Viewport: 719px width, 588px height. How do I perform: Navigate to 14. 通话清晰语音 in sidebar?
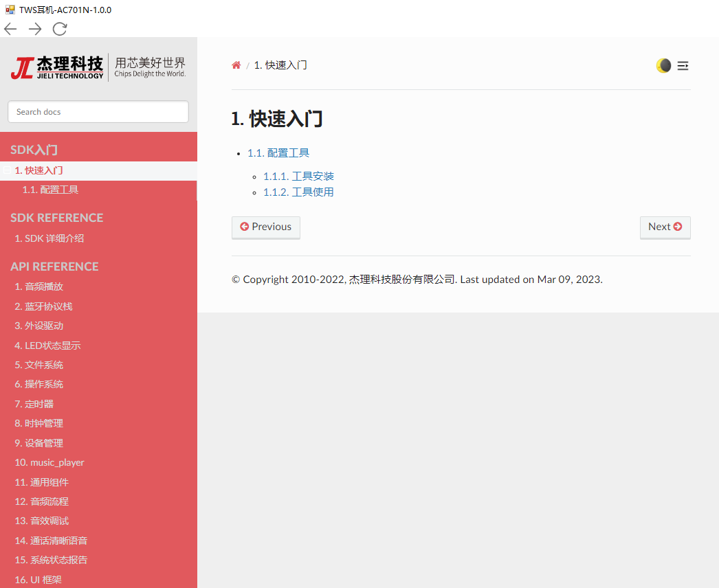click(51, 541)
